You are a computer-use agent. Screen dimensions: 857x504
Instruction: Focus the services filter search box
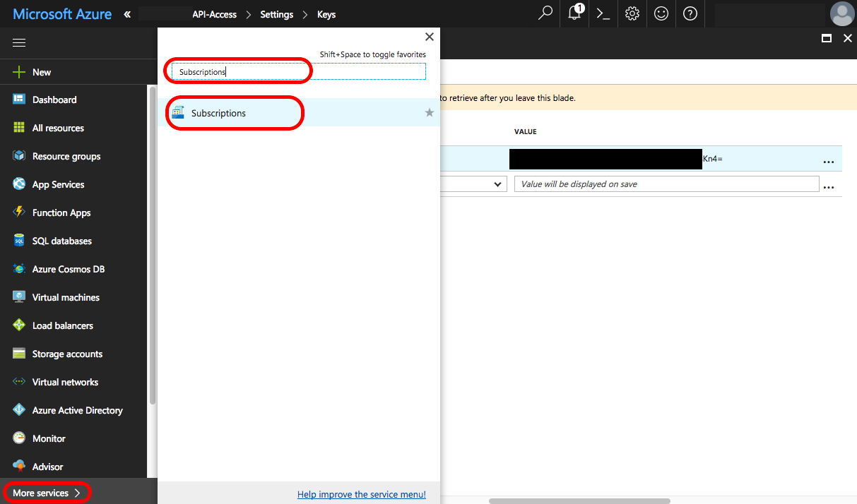299,71
